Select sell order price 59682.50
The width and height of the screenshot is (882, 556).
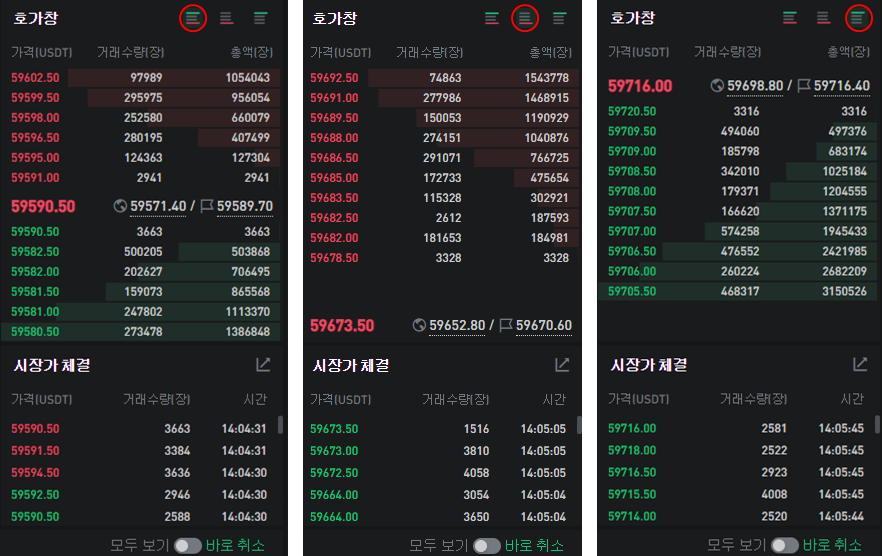[334, 218]
